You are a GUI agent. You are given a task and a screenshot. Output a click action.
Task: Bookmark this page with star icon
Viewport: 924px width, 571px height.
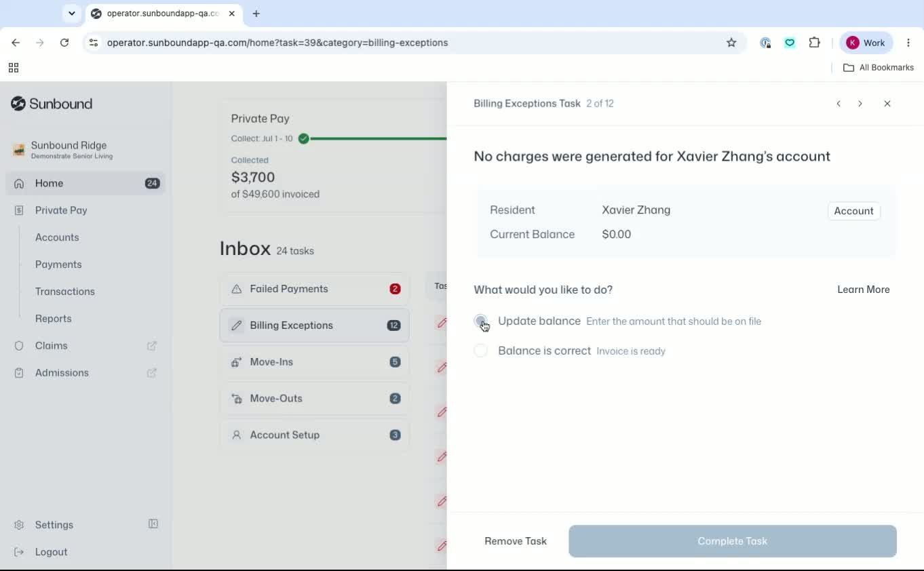[x=731, y=43]
